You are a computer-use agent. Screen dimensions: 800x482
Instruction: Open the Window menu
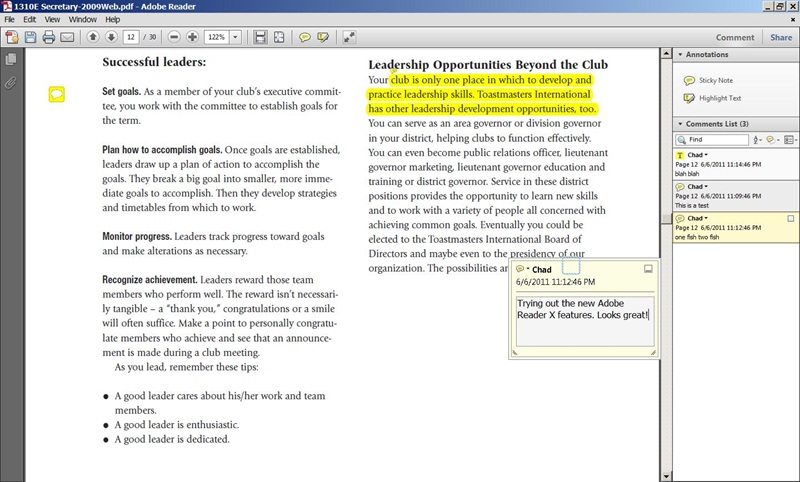click(x=83, y=19)
